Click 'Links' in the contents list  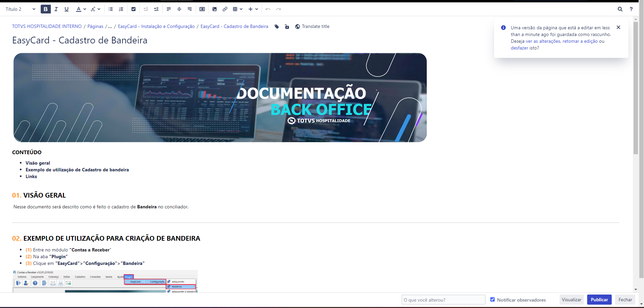[x=31, y=176]
